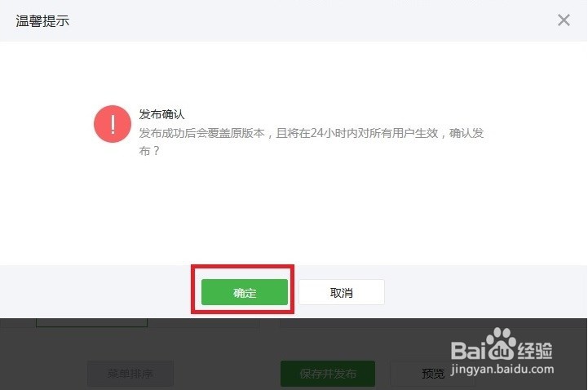Cancel publishing via the 取消 button
The width and height of the screenshot is (588, 390).
[342, 292]
